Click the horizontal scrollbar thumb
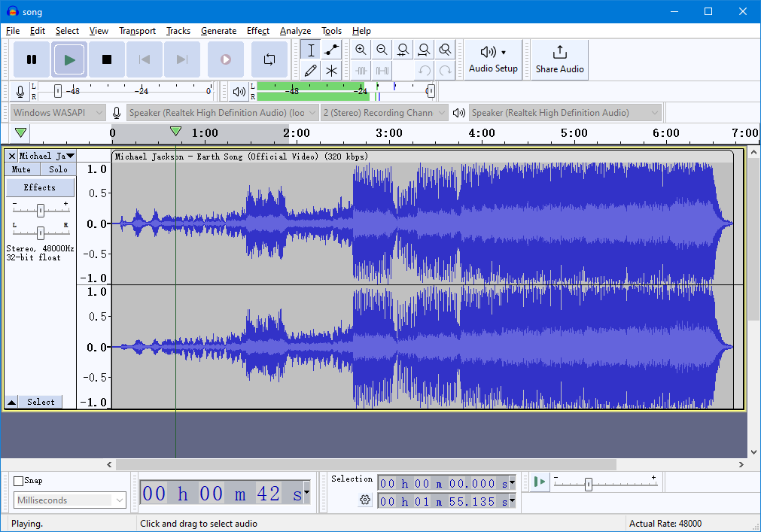761x532 pixels. coord(366,464)
